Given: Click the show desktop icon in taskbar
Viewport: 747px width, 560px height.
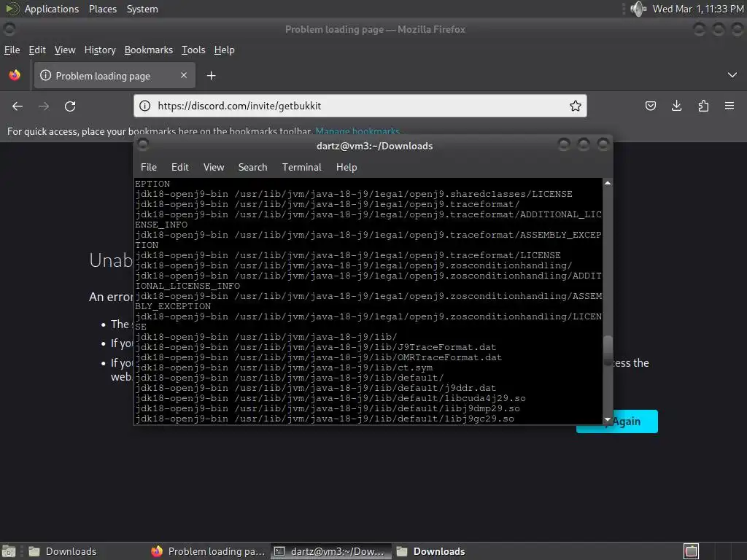Looking at the screenshot, I should (9, 551).
